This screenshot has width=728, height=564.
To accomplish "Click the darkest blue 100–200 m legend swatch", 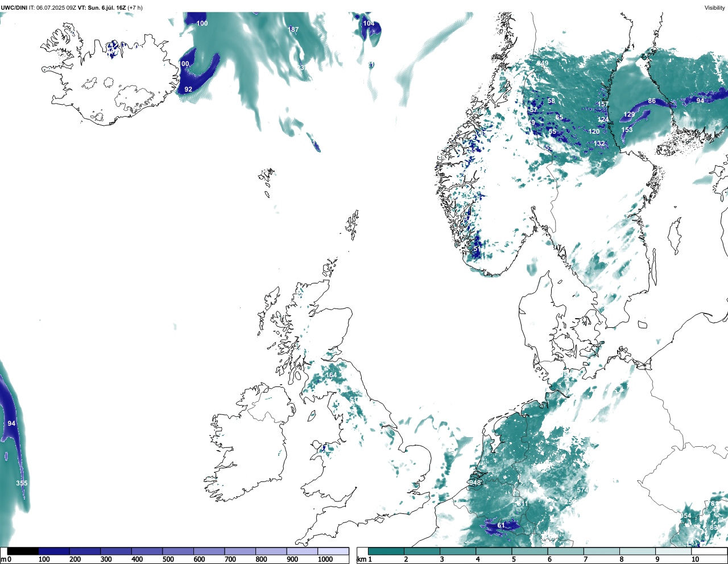I will tap(54, 551).
